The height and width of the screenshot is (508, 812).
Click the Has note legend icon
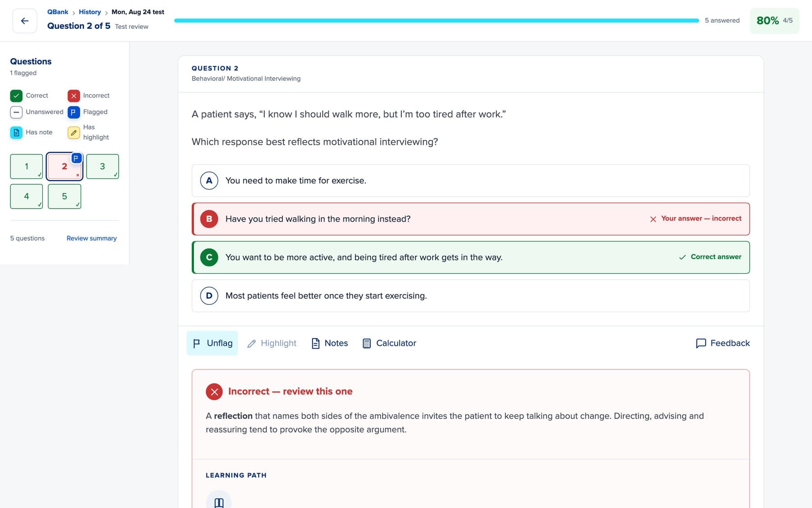16,132
